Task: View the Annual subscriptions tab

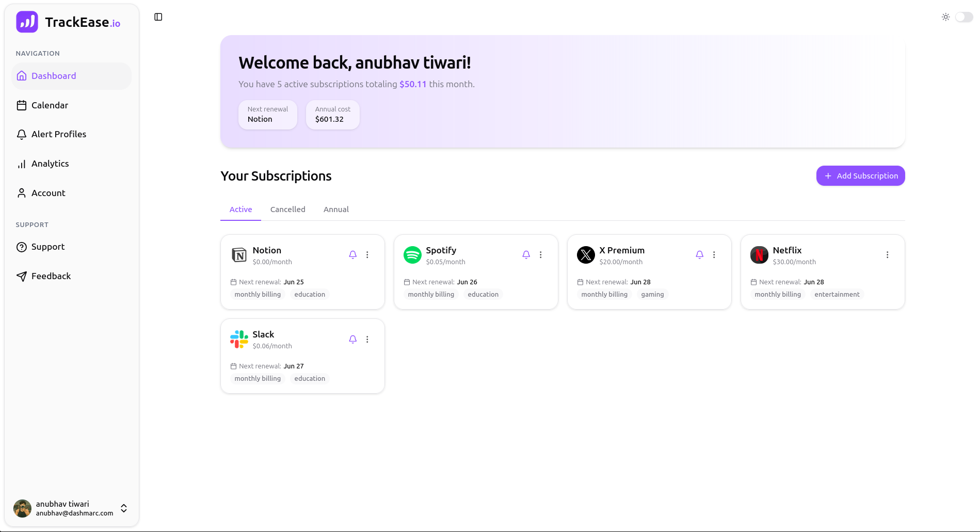Action: coord(336,209)
